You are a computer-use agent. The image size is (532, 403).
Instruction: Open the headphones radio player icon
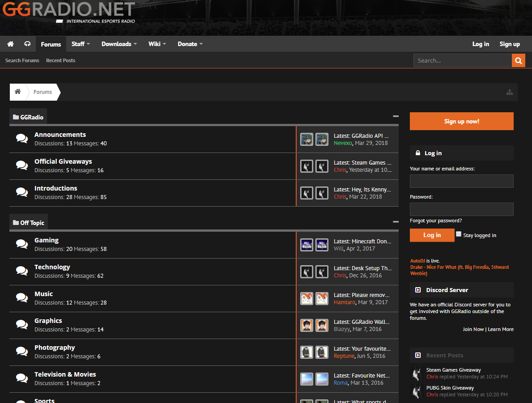click(x=27, y=44)
